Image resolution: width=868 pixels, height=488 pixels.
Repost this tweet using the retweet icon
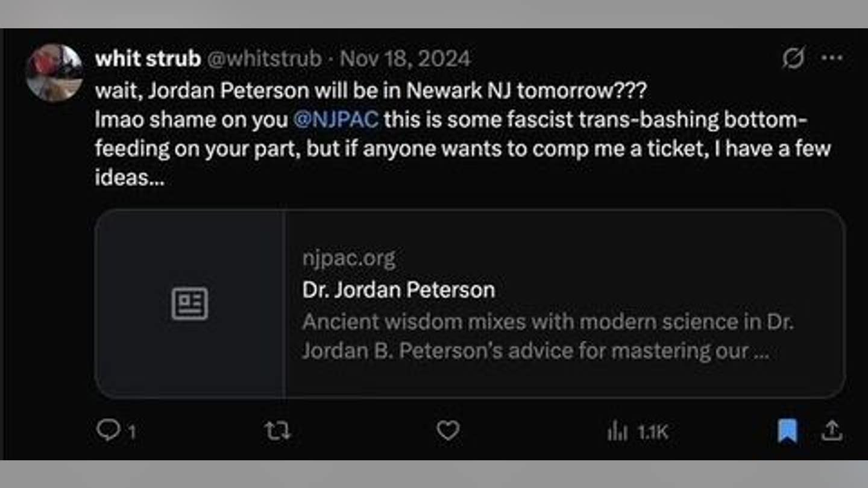[278, 431]
